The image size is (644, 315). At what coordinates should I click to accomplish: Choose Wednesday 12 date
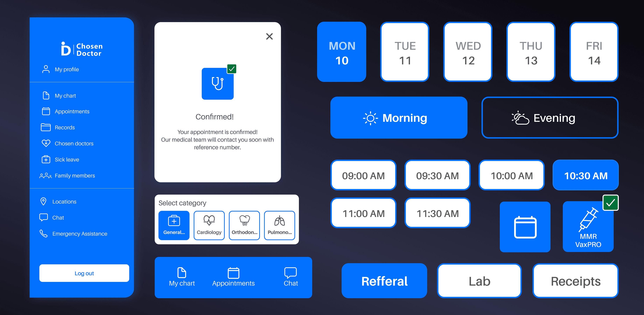[x=468, y=52]
